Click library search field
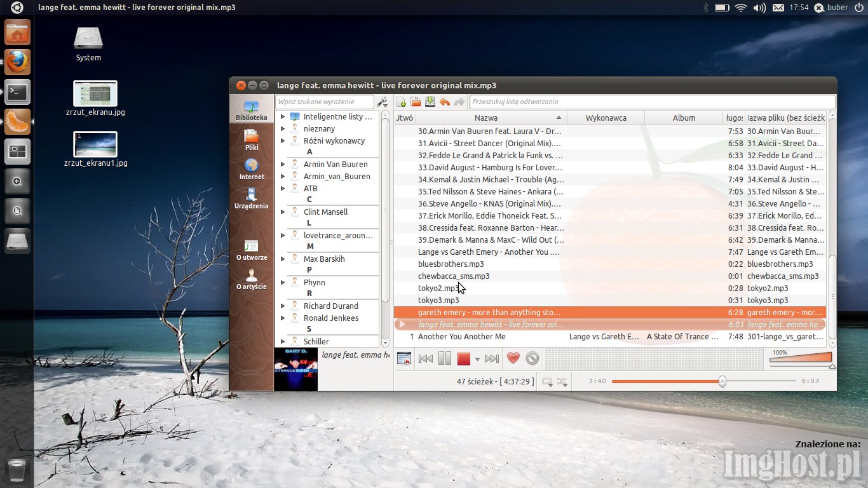 point(325,102)
